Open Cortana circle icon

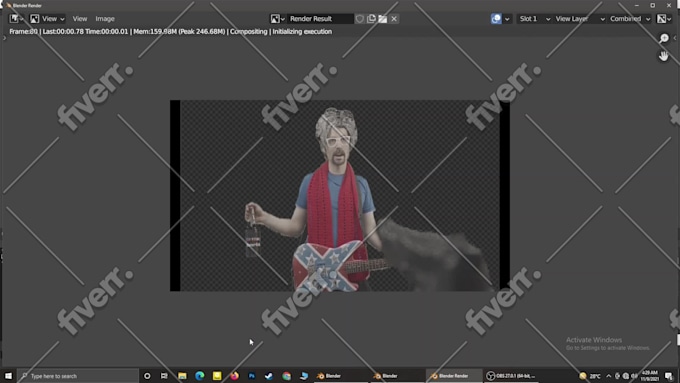(147, 376)
